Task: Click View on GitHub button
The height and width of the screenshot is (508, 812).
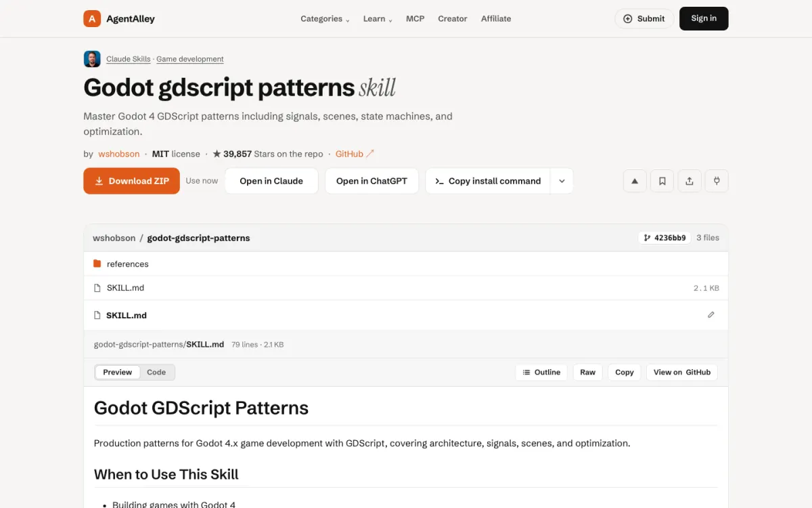Action: coord(682,372)
